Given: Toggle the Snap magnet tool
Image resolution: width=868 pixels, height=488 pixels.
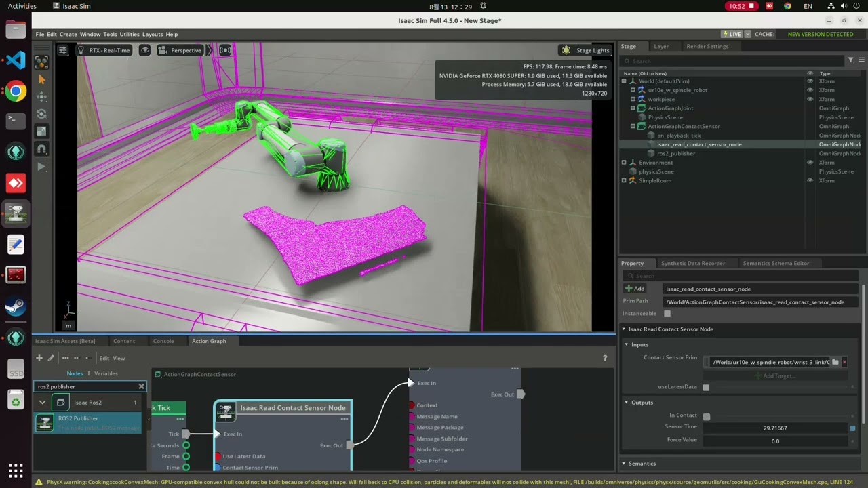Looking at the screenshot, I should click(41, 149).
